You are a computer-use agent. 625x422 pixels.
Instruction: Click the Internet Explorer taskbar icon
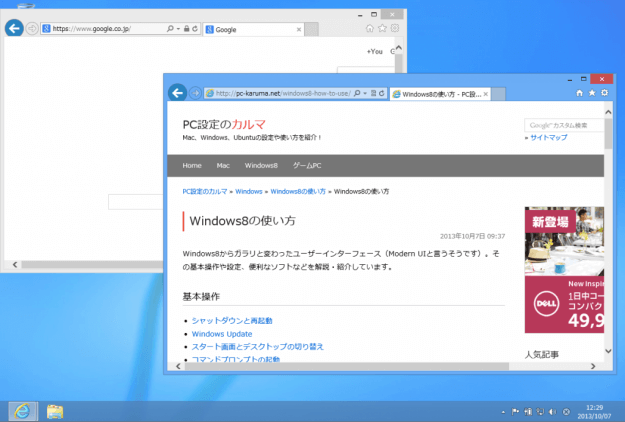(x=23, y=411)
